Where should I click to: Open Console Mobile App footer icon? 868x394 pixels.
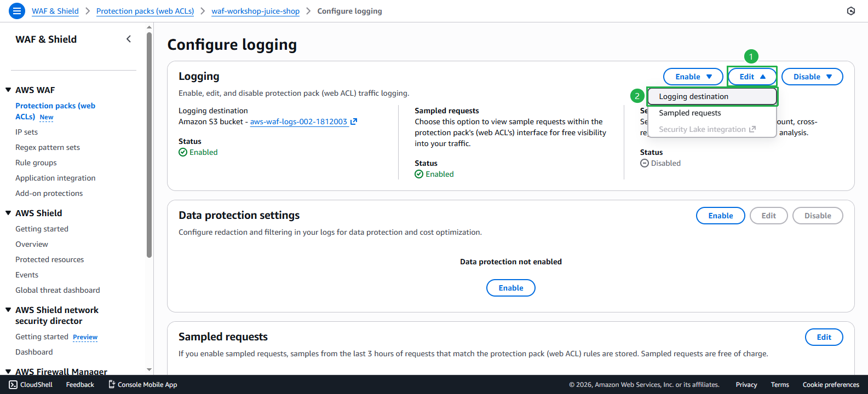[x=112, y=385]
